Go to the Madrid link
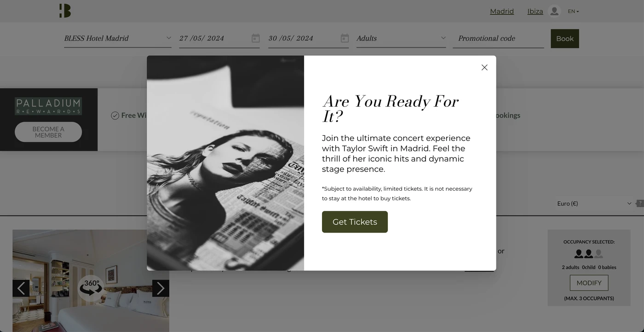The width and height of the screenshot is (644, 332). tap(502, 11)
